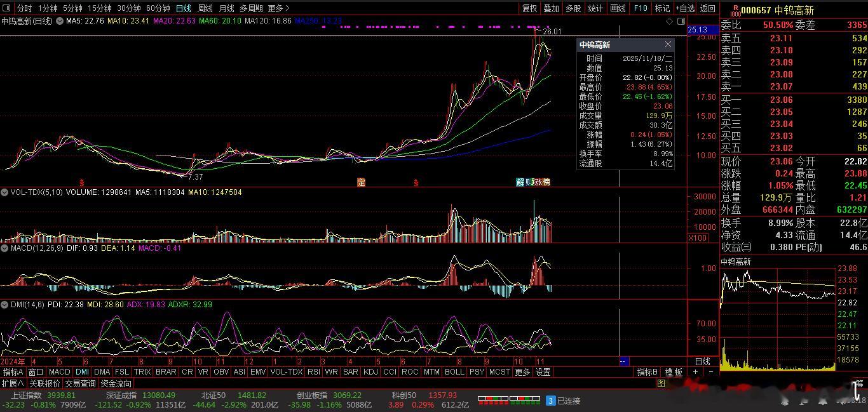Click the 图 icon on the bottom bar
Screen dimensions: 868x412
tap(661, 383)
